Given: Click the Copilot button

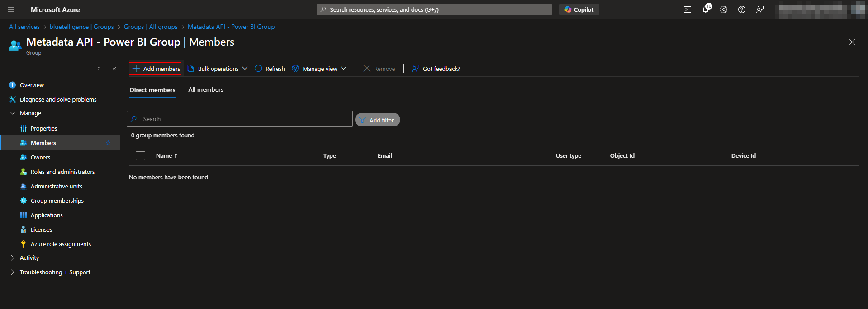Looking at the screenshot, I should coord(579,9).
